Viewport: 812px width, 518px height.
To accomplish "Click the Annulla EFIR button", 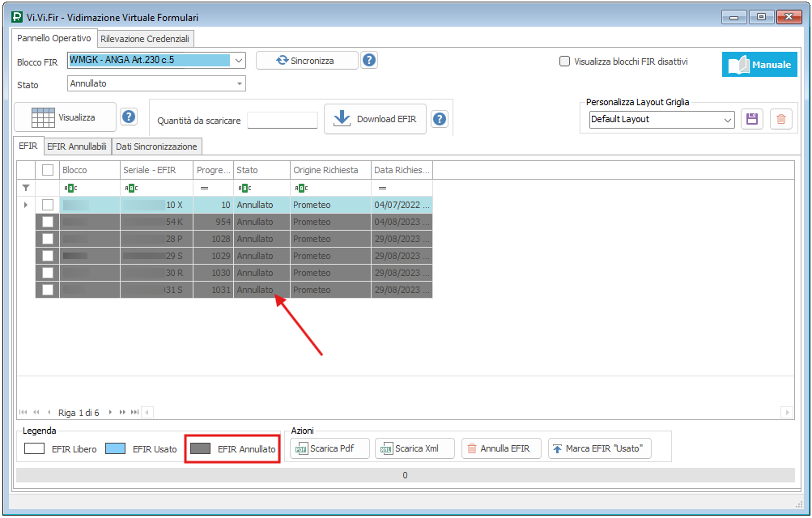I will [x=499, y=448].
